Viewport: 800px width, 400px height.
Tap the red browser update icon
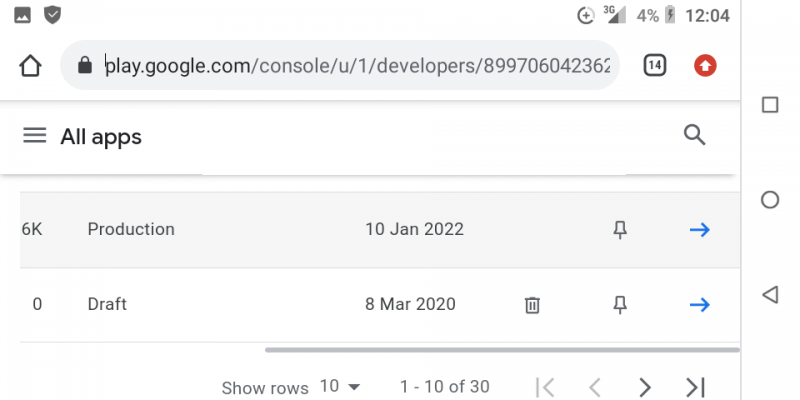click(705, 65)
